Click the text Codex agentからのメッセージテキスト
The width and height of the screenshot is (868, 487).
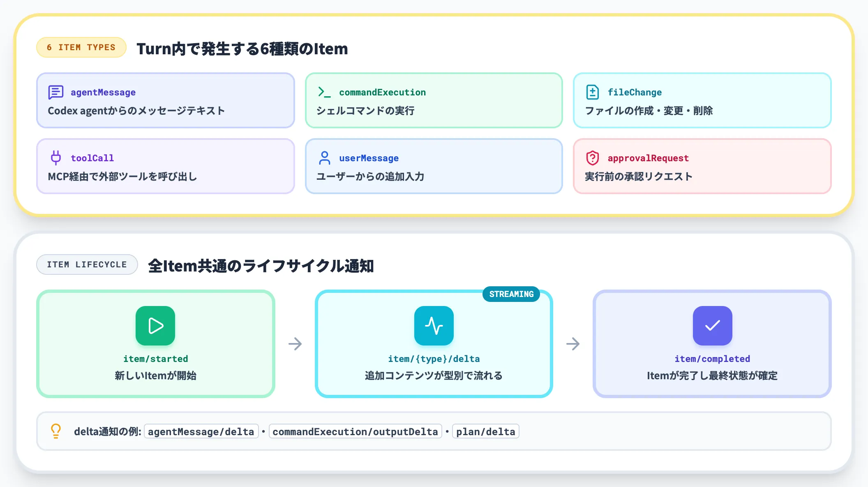click(x=136, y=111)
